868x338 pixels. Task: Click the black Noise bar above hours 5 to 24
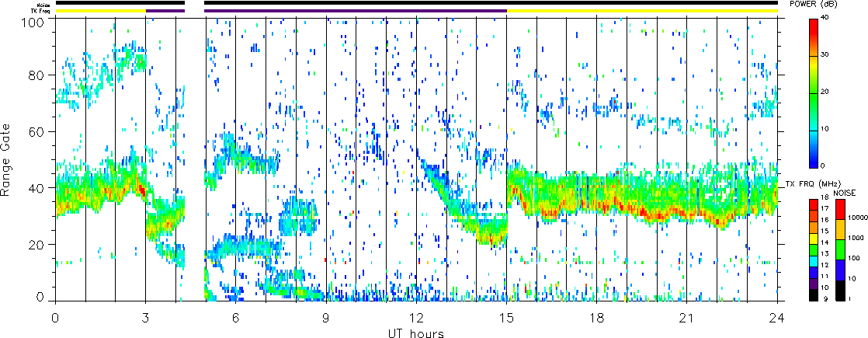tap(491, 3)
